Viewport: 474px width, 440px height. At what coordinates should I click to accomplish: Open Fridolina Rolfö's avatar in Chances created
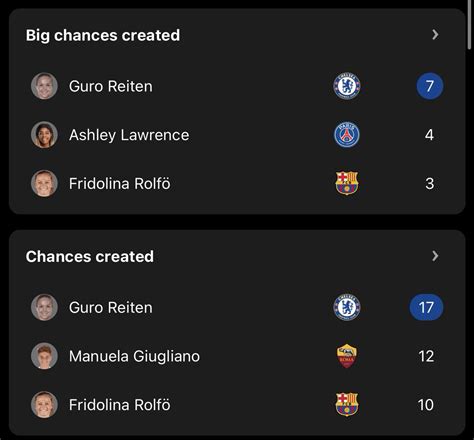pyautogui.click(x=44, y=404)
